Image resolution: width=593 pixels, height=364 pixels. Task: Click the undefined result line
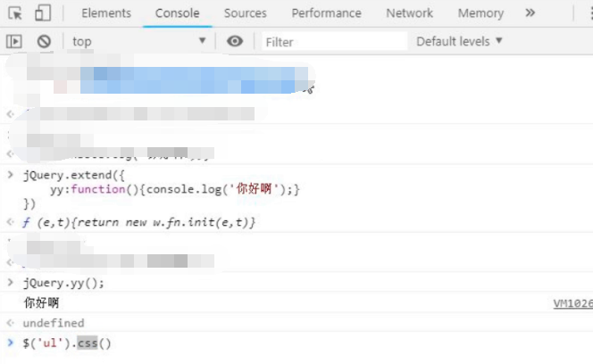point(54,323)
